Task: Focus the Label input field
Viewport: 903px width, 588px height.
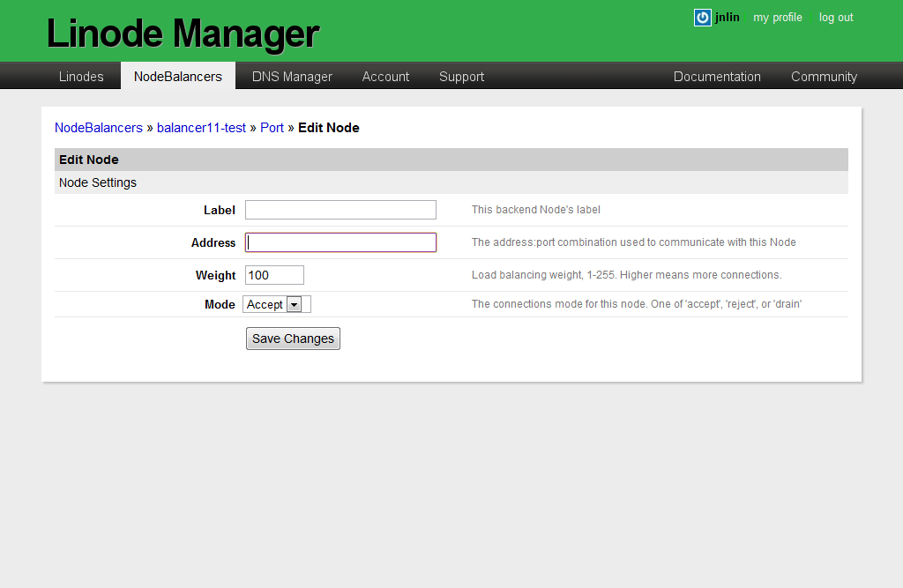Action: [340, 210]
